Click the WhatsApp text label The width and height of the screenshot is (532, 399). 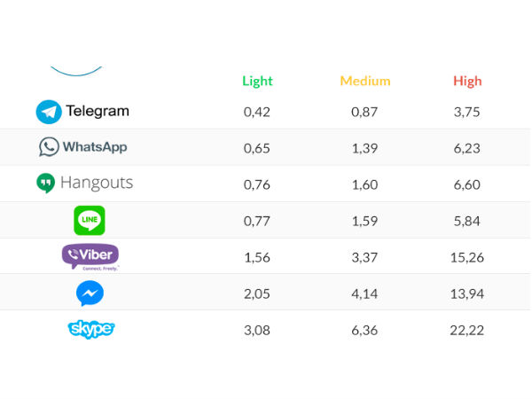click(x=95, y=147)
